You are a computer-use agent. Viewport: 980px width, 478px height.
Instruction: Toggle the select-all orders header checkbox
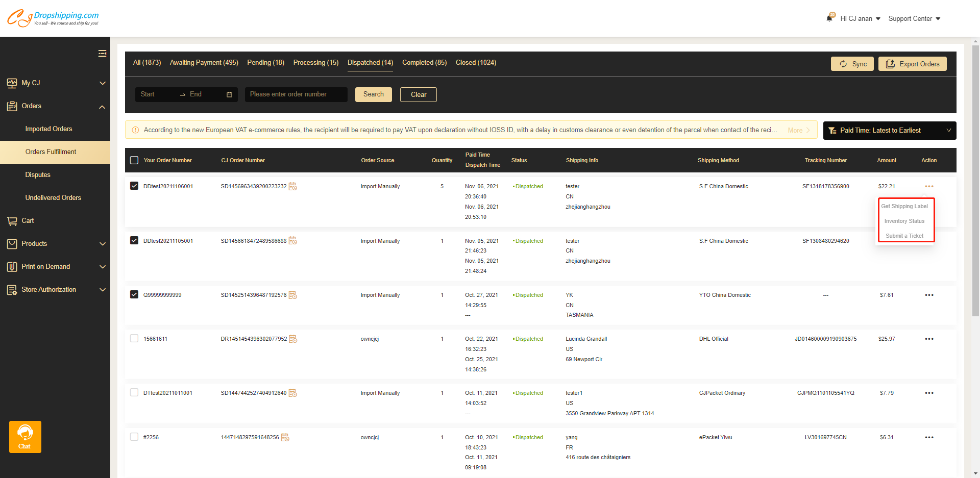point(134,160)
